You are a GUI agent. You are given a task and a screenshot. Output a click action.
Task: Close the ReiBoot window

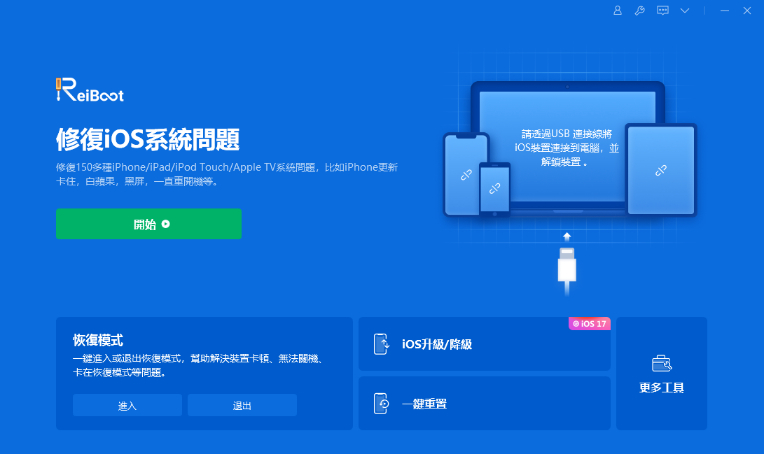pyautogui.click(x=747, y=10)
